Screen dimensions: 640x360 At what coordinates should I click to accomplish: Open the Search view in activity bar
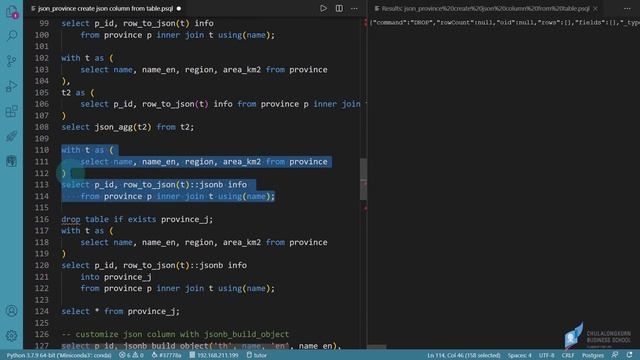(11, 36)
